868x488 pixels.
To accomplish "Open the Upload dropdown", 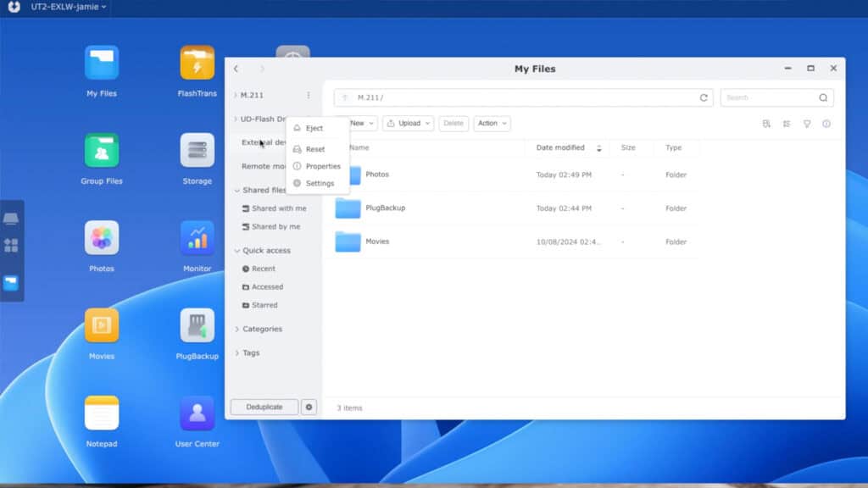I will point(408,124).
